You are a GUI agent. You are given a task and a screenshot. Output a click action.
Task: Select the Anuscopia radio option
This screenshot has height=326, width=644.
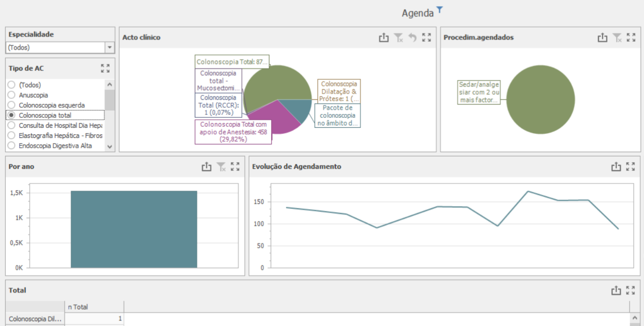point(11,95)
